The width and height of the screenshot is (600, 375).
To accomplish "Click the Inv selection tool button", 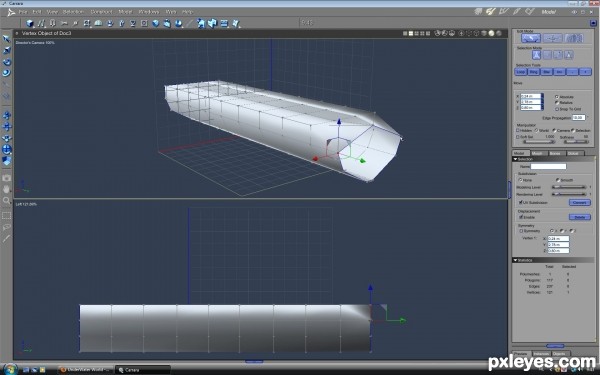I will (560, 72).
